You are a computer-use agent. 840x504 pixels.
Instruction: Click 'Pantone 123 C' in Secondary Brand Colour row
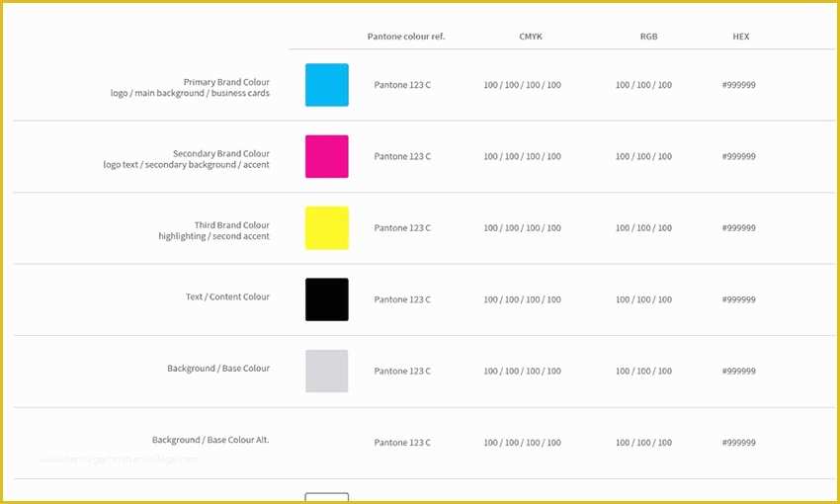click(x=402, y=156)
